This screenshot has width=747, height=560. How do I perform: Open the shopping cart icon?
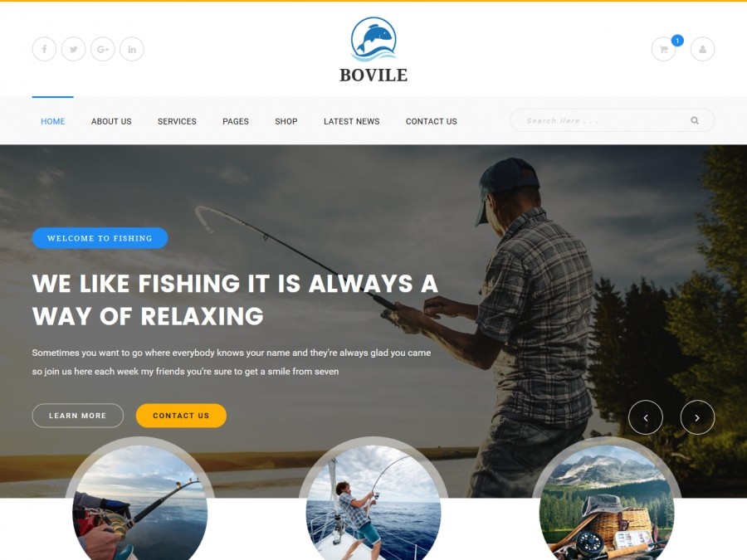[664, 49]
